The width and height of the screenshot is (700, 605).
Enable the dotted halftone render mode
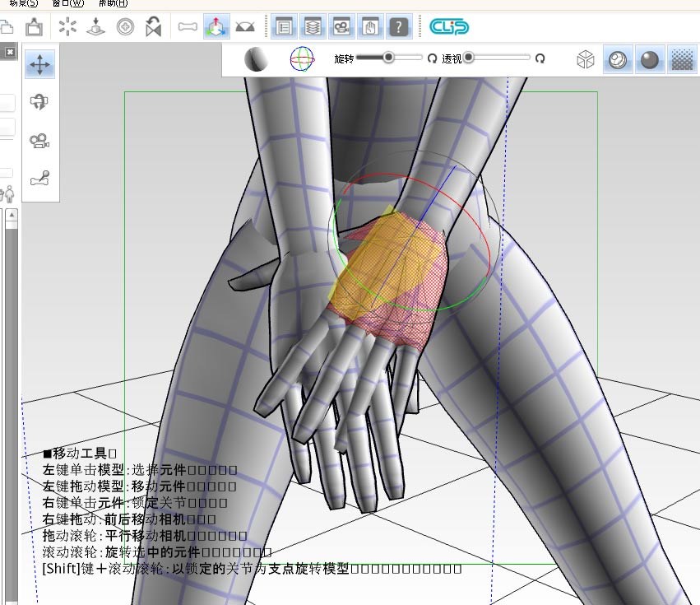[681, 60]
